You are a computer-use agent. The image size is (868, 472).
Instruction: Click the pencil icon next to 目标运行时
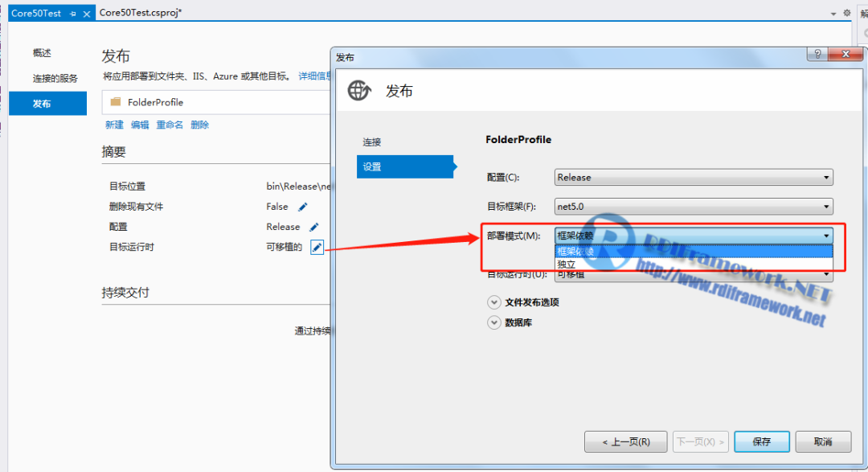[317, 248]
